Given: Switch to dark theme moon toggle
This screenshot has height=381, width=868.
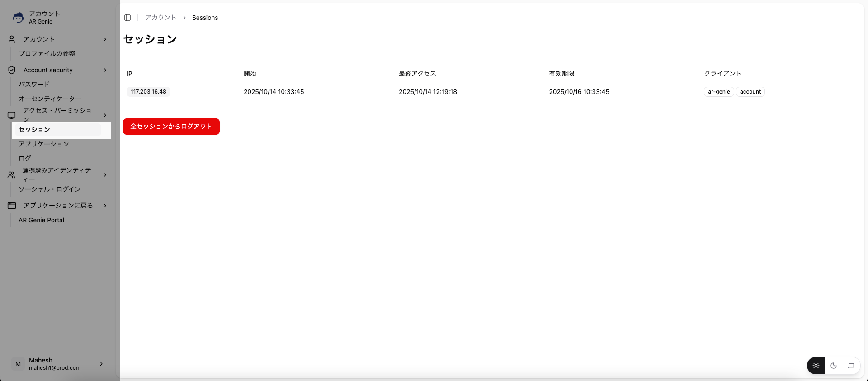Looking at the screenshot, I should [x=834, y=366].
